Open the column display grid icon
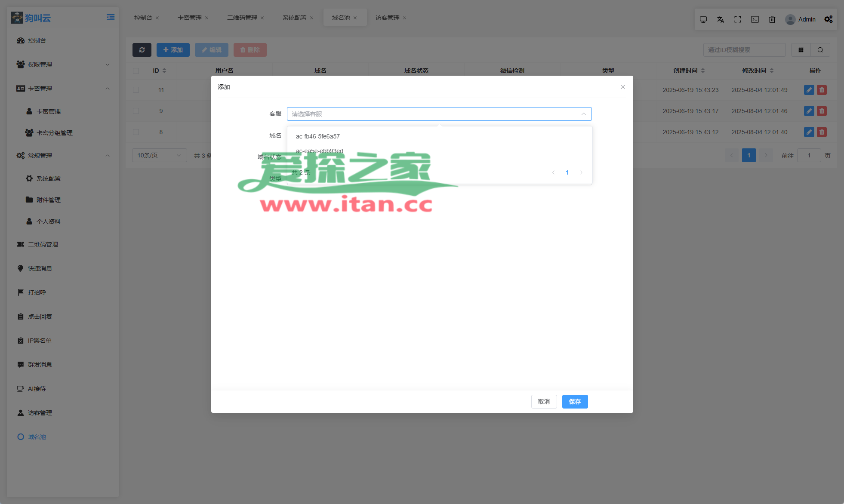 click(801, 50)
